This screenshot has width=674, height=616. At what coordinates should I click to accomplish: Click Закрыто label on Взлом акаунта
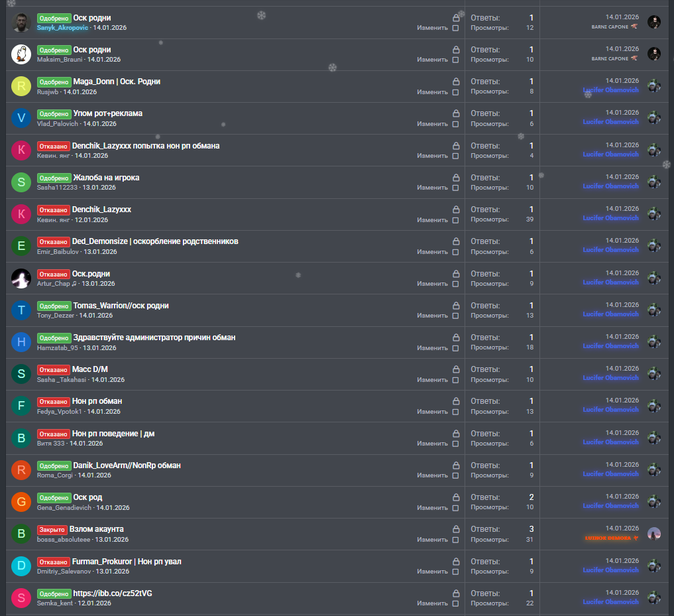[52, 530]
